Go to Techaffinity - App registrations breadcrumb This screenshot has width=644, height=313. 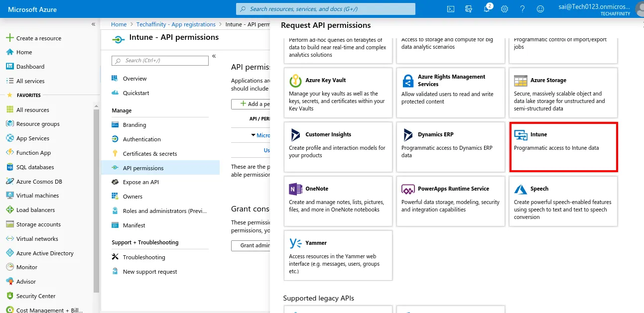(x=176, y=24)
